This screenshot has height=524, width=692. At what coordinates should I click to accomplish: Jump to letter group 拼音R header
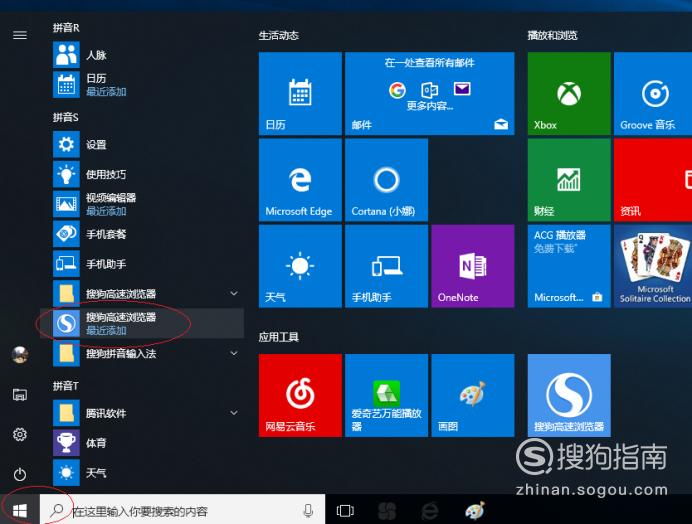pos(66,28)
